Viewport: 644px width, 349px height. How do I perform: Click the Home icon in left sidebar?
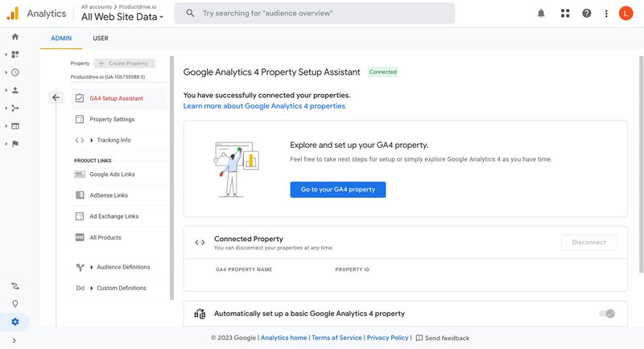click(14, 37)
